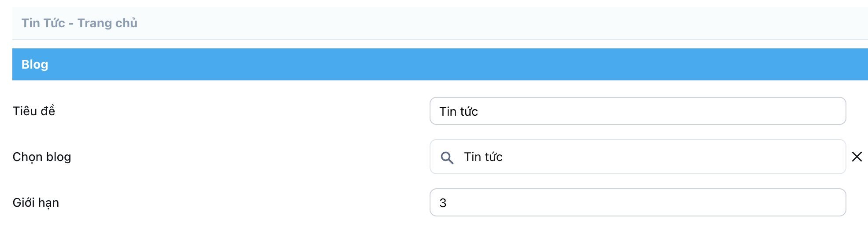Click the 'Chọn blog' label
This screenshot has width=868, height=227.
[42, 157]
